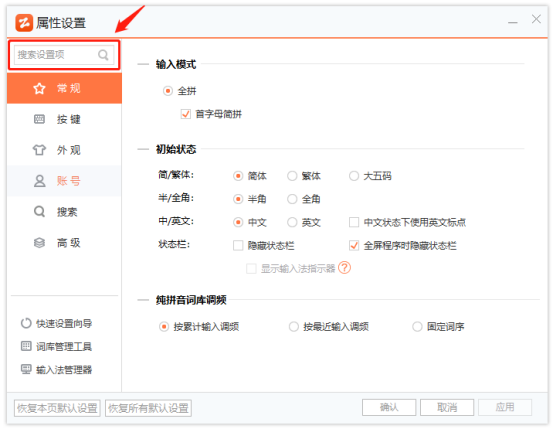
Task: Click the grid icon next to 词库管理工具
Action: 26,346
